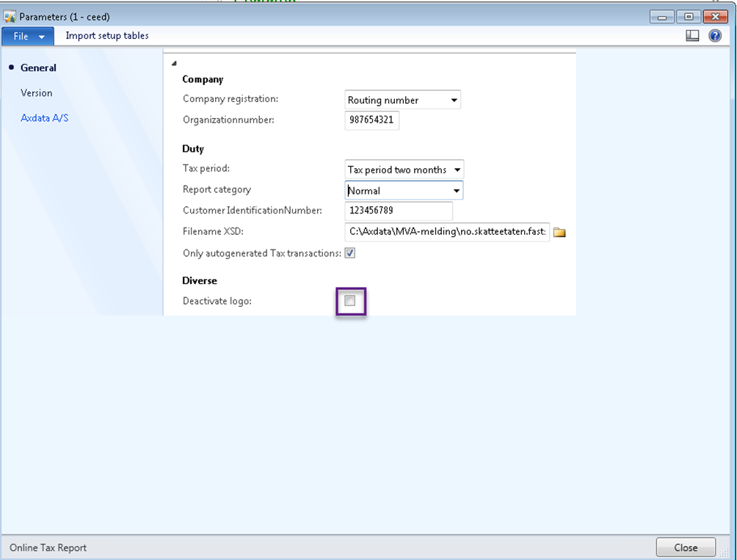This screenshot has width=737, height=560.
Task: Click the Customer IdentificationNumber field
Action: click(x=399, y=211)
